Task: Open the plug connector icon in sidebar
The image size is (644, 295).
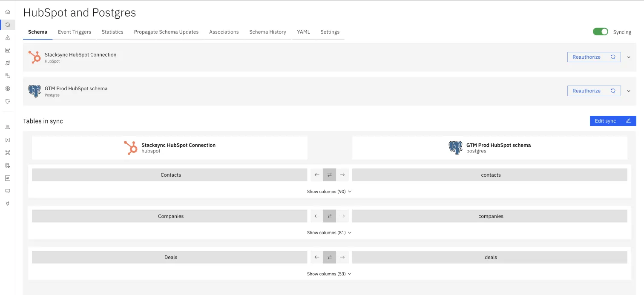Action: (x=8, y=203)
